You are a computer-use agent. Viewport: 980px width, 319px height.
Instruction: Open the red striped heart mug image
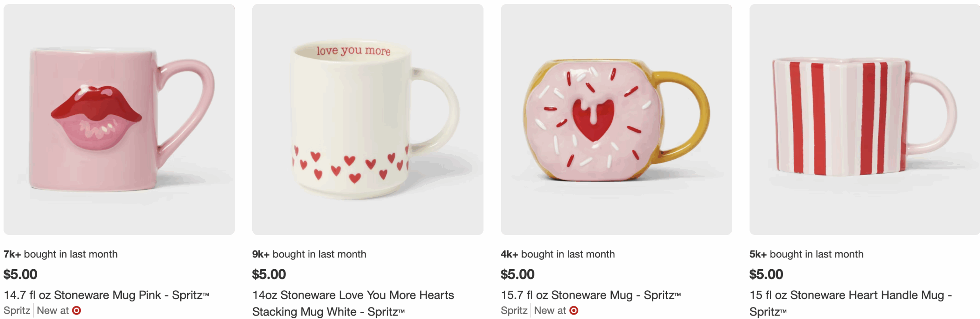[864, 119]
